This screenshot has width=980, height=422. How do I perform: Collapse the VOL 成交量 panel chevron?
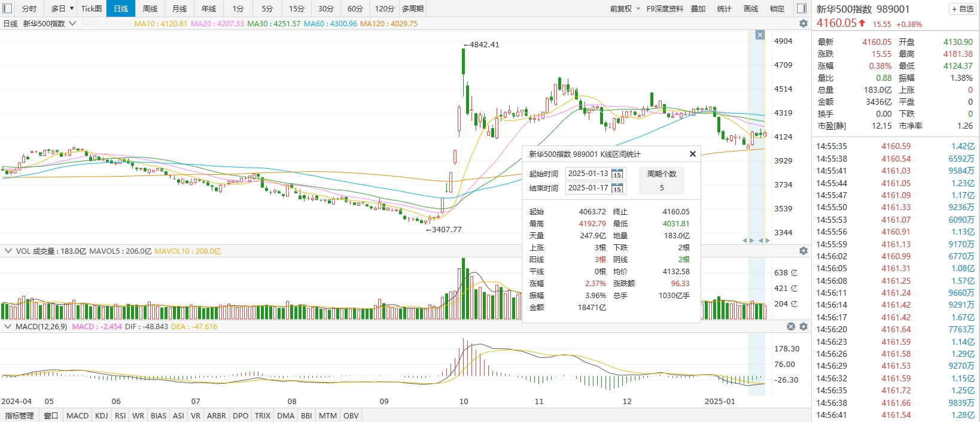8,251
